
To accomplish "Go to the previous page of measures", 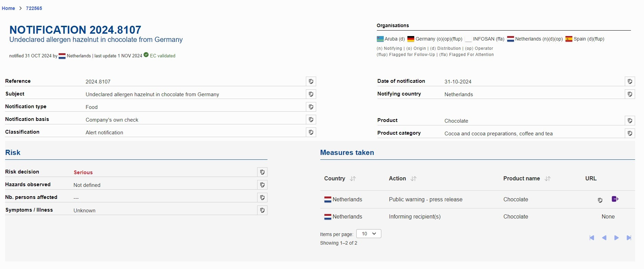I will click(x=604, y=238).
